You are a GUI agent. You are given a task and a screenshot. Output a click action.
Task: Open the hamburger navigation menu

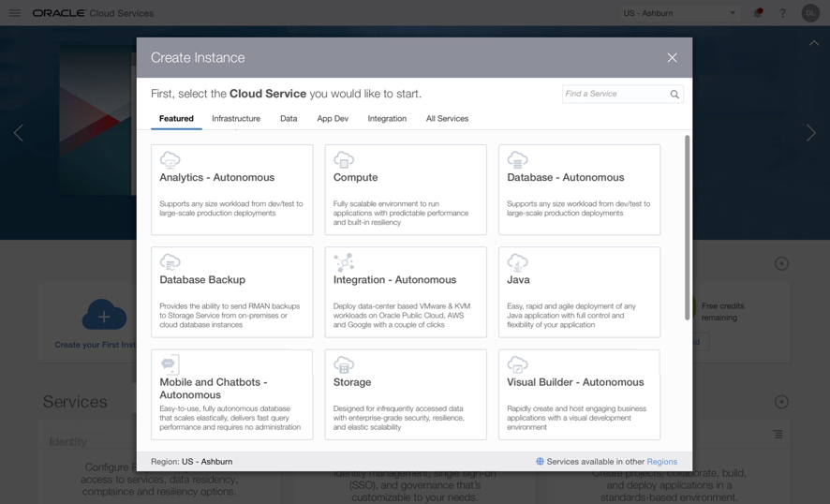pyautogui.click(x=15, y=13)
